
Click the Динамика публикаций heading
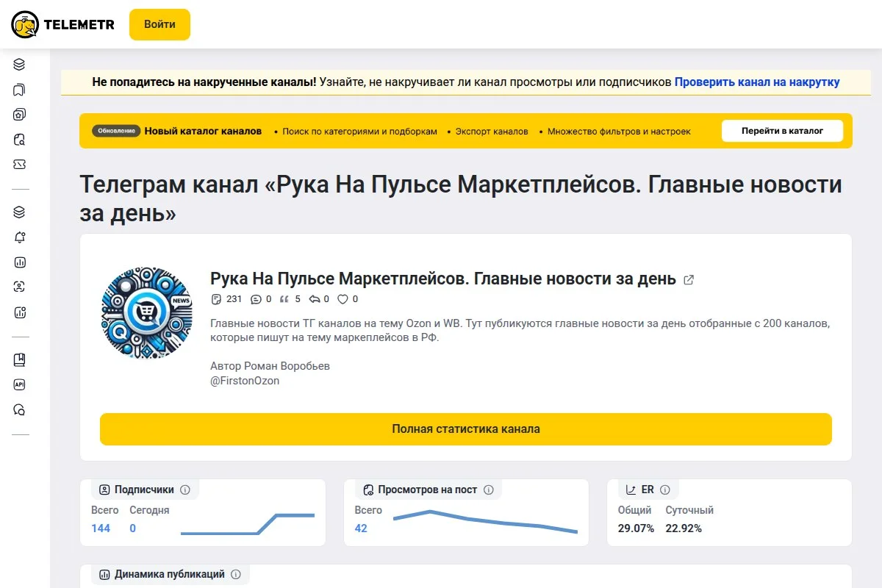tap(170, 574)
